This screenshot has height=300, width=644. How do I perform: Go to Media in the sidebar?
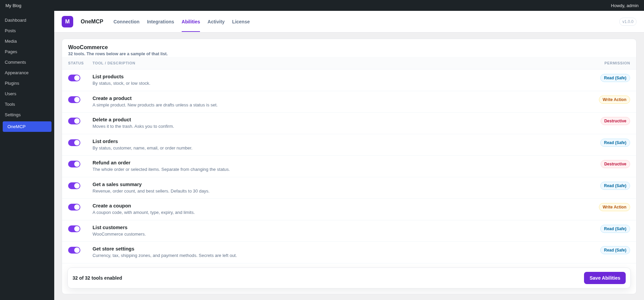(x=27, y=41)
